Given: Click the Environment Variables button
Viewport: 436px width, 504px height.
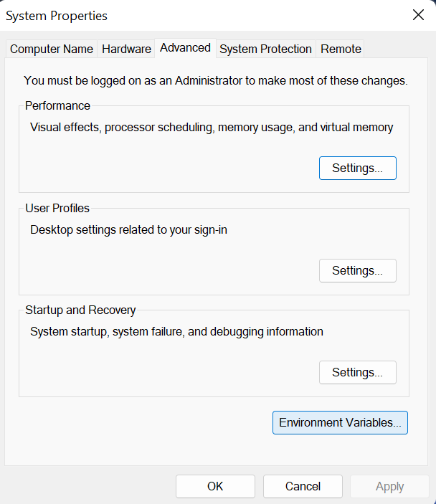Looking at the screenshot, I should click(340, 422).
